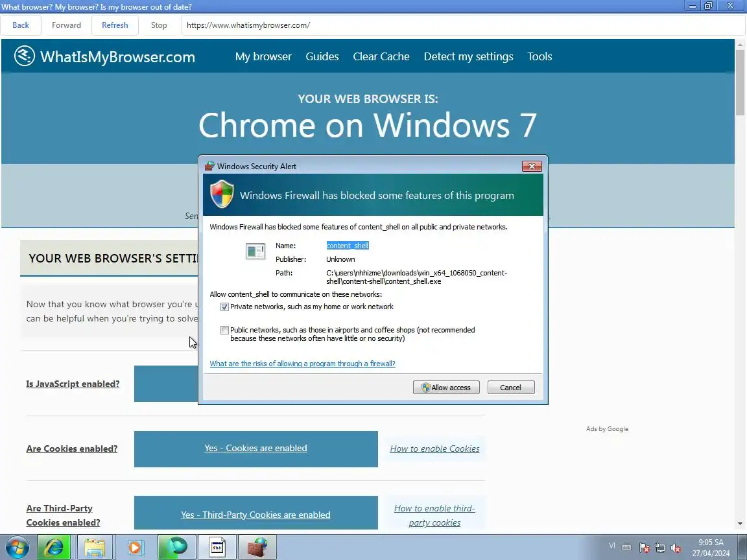Screen dimensions: 747x560
Task: Open the My browser menu item
Action: coord(263,56)
